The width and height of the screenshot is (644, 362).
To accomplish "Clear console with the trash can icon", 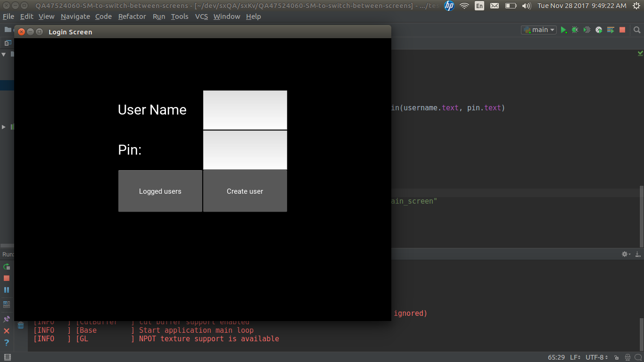I will [x=21, y=325].
